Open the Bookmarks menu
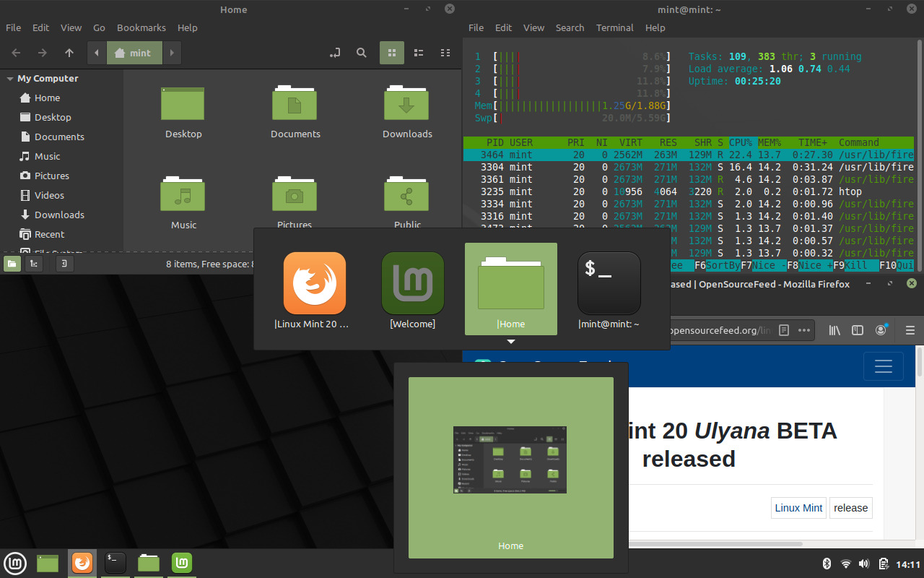Image resolution: width=924 pixels, height=578 pixels. [x=141, y=27]
